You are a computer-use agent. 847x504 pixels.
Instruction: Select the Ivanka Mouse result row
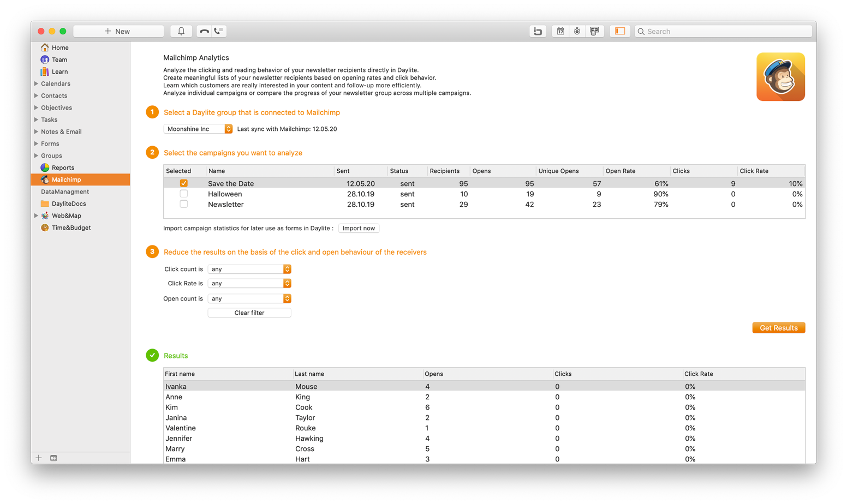(484, 386)
